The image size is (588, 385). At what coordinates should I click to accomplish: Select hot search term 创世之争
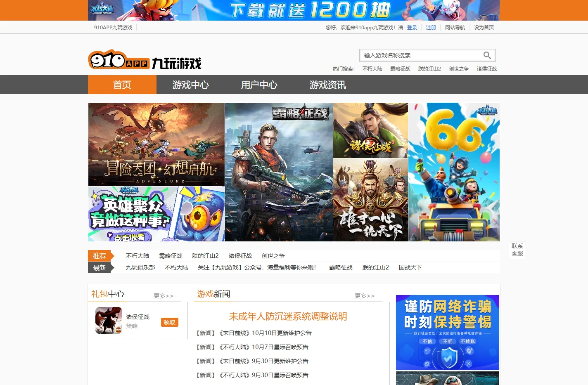point(459,69)
